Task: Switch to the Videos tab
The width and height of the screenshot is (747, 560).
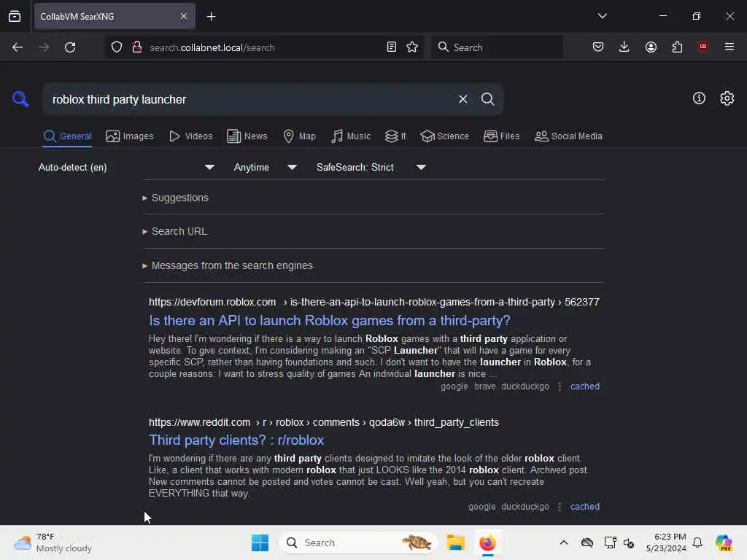Action: click(190, 136)
